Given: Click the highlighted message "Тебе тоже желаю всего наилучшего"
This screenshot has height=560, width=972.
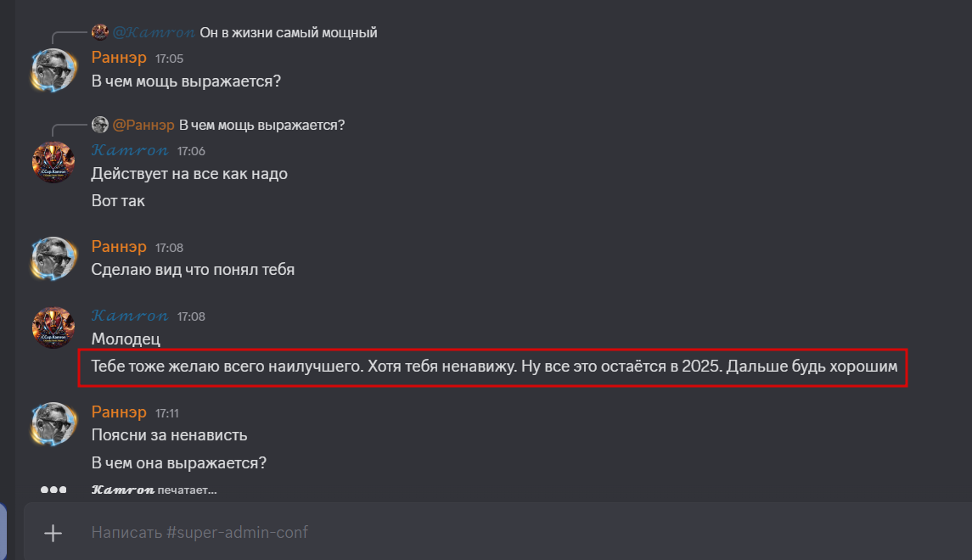Looking at the screenshot, I should tap(493, 367).
